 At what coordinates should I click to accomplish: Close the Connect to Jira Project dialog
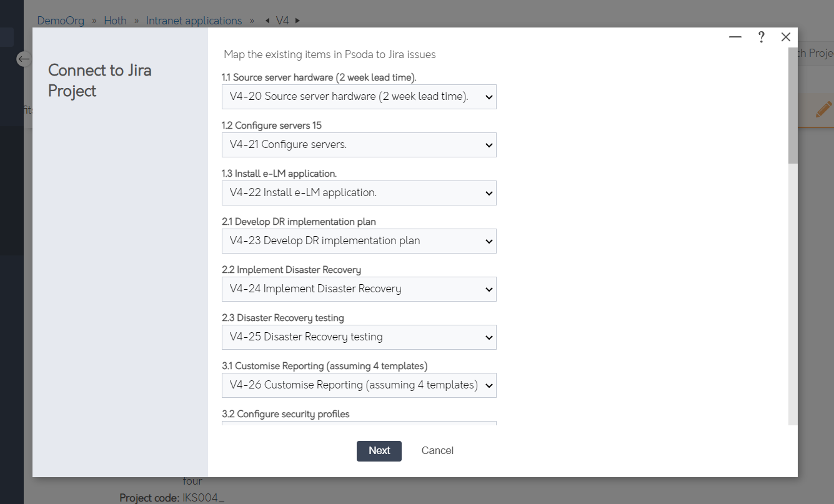tap(786, 37)
